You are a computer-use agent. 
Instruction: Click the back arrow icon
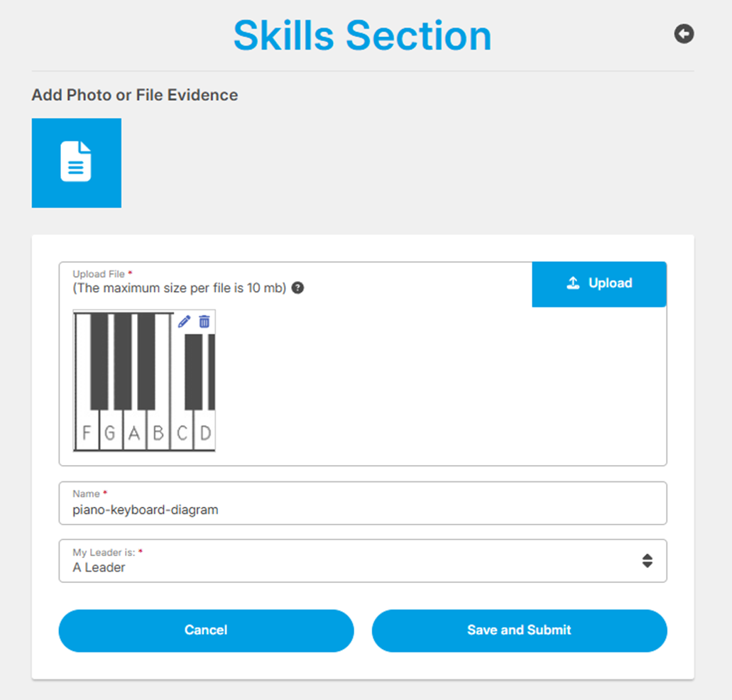(684, 33)
